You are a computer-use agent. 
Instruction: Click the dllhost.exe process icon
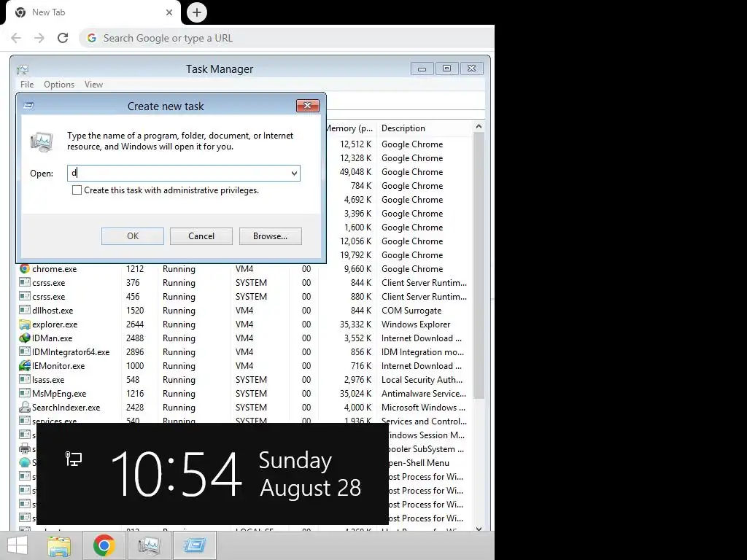tap(24, 310)
